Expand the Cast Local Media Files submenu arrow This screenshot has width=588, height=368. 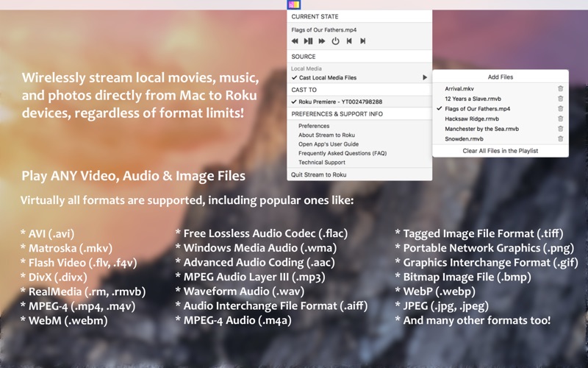coord(425,78)
